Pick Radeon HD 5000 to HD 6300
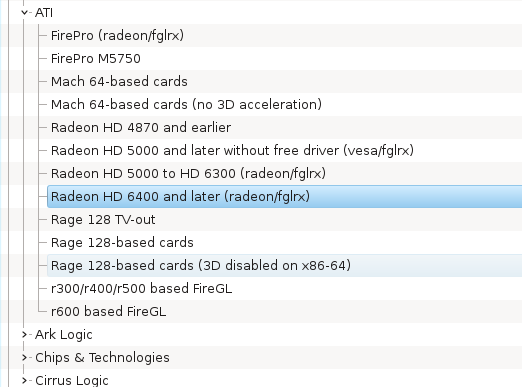The image size is (522, 387). [188, 174]
